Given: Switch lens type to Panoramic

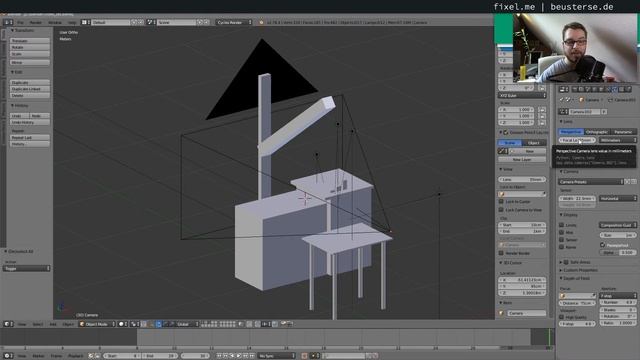Looking at the screenshot, I should (x=623, y=132).
